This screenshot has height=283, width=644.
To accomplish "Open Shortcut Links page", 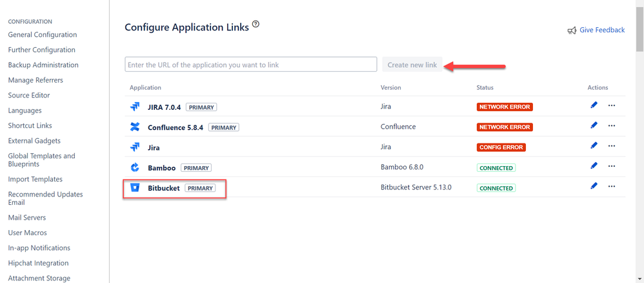I will point(30,126).
